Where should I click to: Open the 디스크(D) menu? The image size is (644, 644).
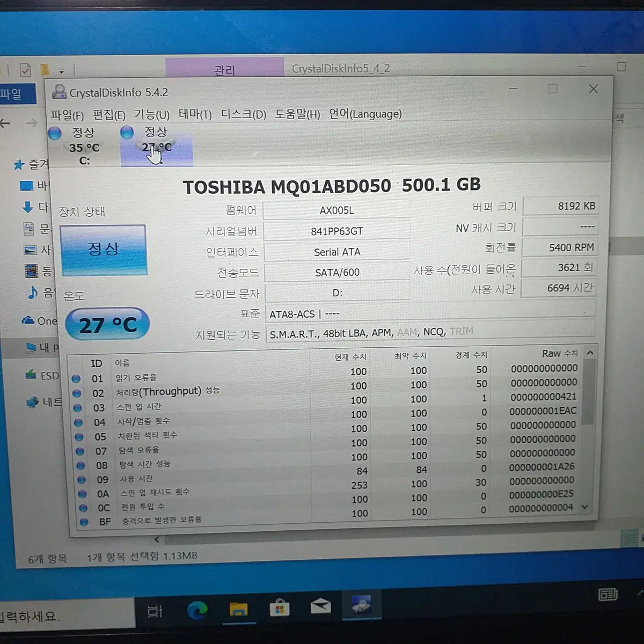tap(244, 114)
